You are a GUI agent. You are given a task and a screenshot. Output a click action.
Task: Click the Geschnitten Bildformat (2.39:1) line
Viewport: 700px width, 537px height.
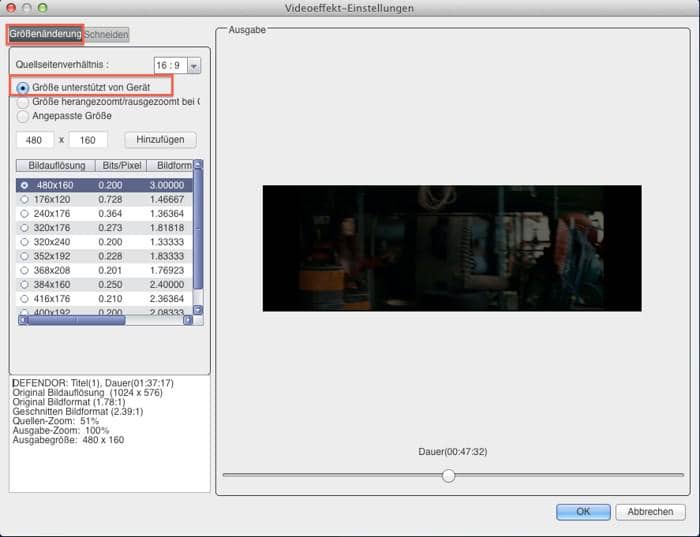(x=78, y=412)
